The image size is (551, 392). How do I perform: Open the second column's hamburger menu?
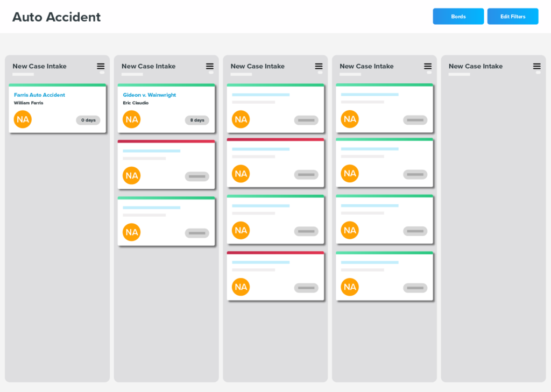210,66
